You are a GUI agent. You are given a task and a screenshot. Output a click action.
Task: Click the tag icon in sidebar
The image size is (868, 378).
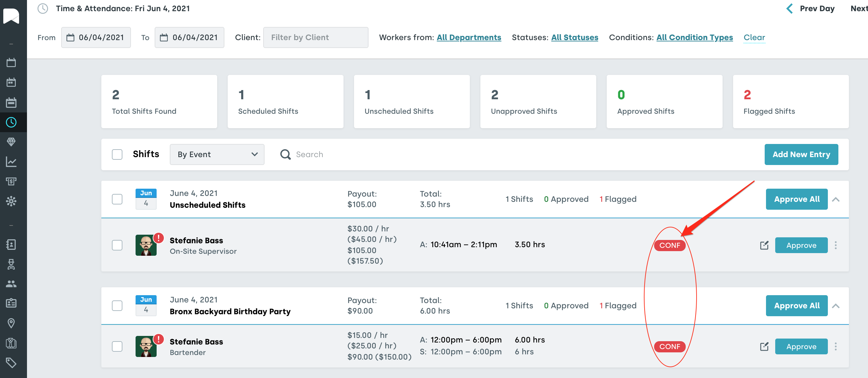11,363
